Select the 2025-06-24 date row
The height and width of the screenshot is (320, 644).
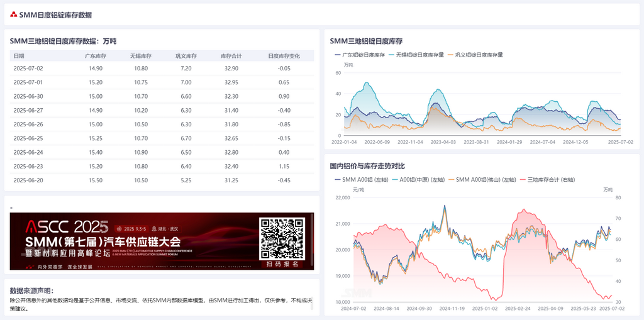162,152
